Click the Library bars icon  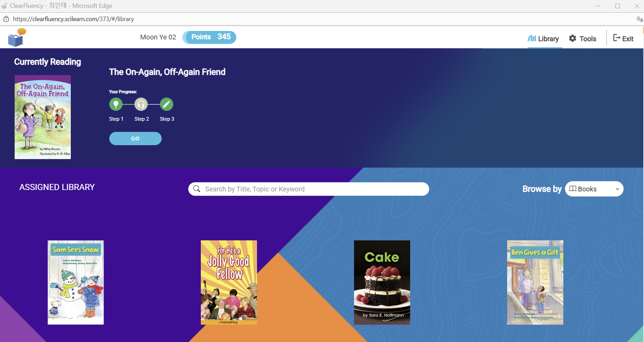coord(532,38)
